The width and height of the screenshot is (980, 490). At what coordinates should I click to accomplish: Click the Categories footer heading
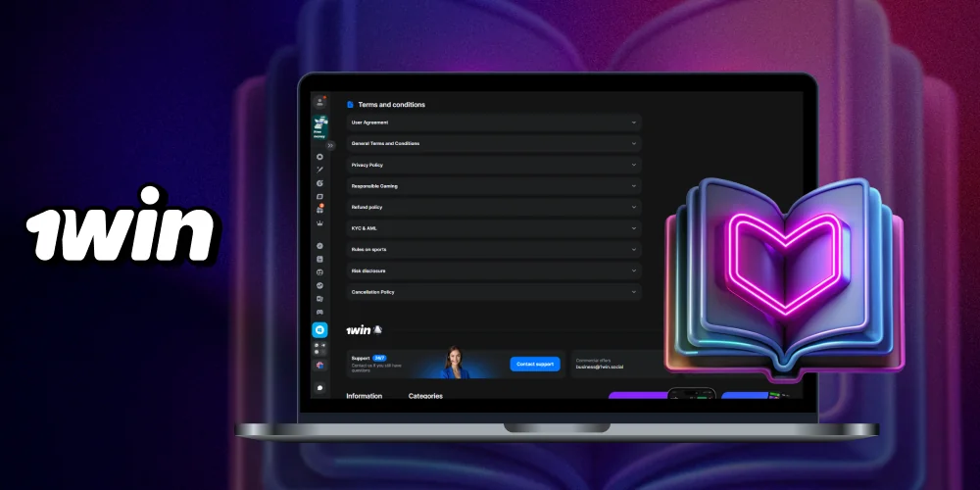pyautogui.click(x=425, y=396)
